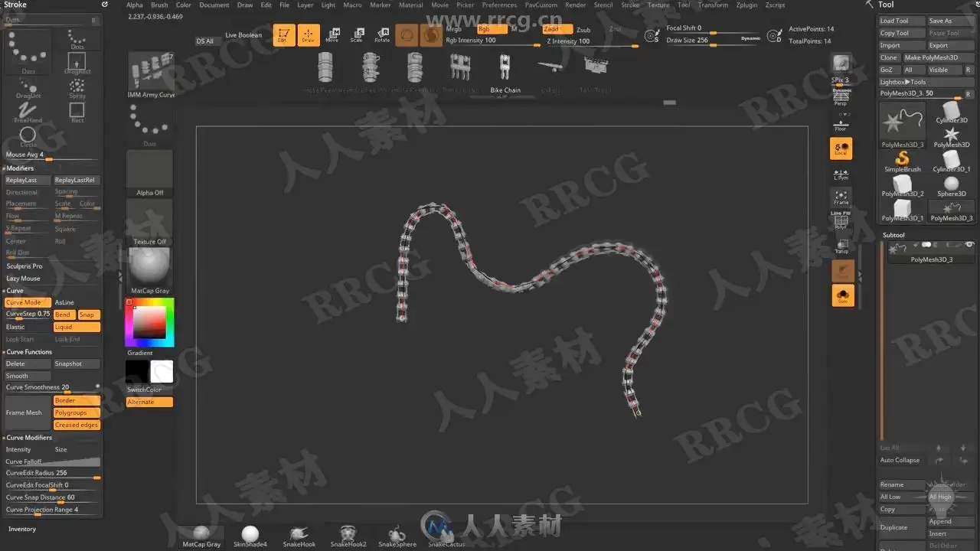Image resolution: width=980 pixels, height=551 pixels.
Task: Click the Frame view icon
Action: (841, 198)
